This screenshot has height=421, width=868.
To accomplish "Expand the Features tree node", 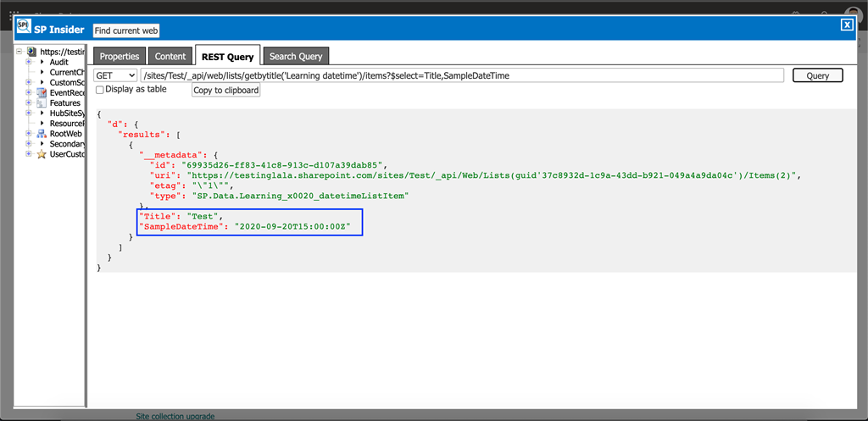I will [28, 102].
